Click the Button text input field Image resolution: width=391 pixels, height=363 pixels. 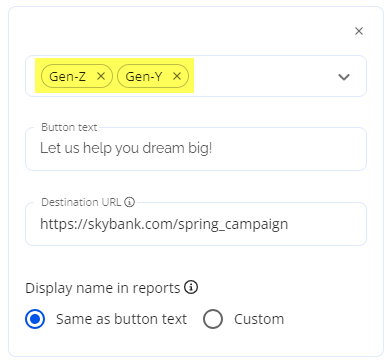coord(196,149)
